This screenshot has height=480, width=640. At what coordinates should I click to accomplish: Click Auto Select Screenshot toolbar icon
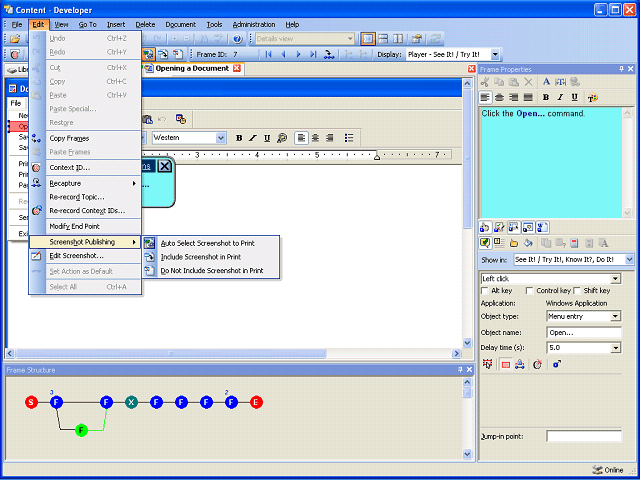point(148,54)
